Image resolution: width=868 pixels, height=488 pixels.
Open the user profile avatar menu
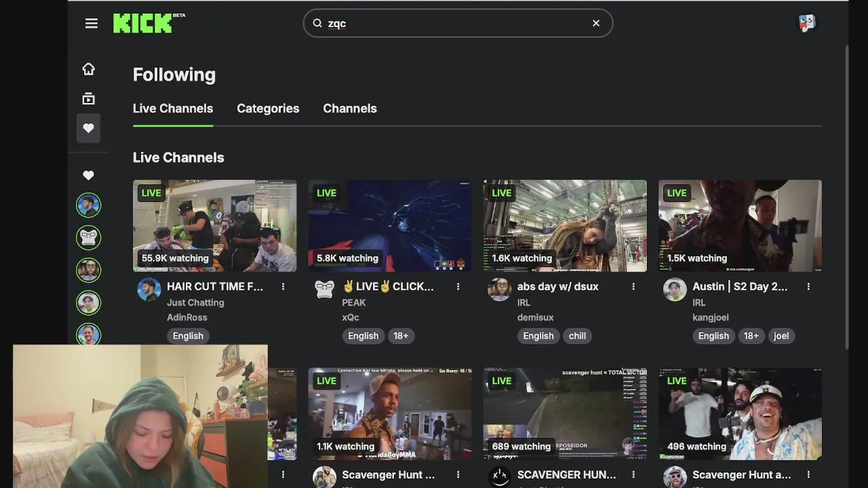coord(806,23)
